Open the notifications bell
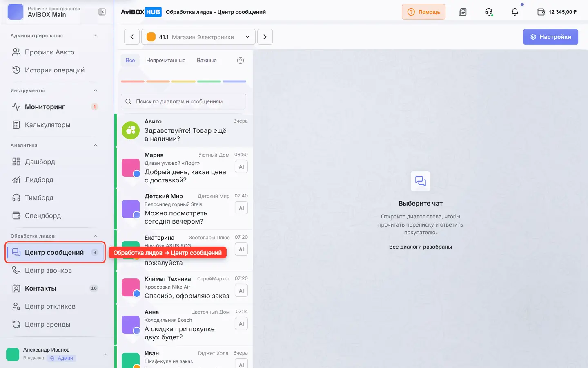Image resolution: width=588 pixels, height=368 pixels. pyautogui.click(x=515, y=12)
